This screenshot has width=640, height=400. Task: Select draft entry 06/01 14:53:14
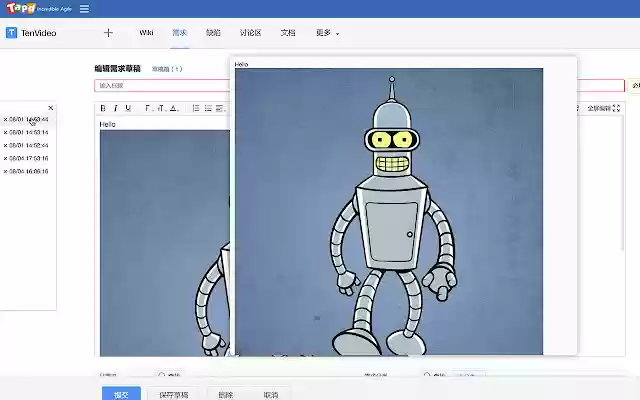[x=29, y=133]
